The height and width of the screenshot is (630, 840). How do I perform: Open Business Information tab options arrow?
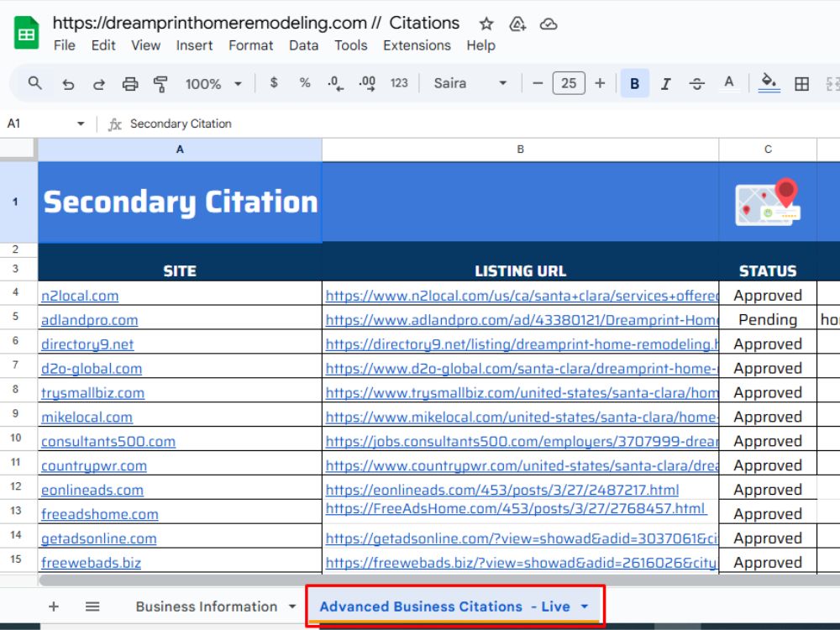tap(292, 606)
